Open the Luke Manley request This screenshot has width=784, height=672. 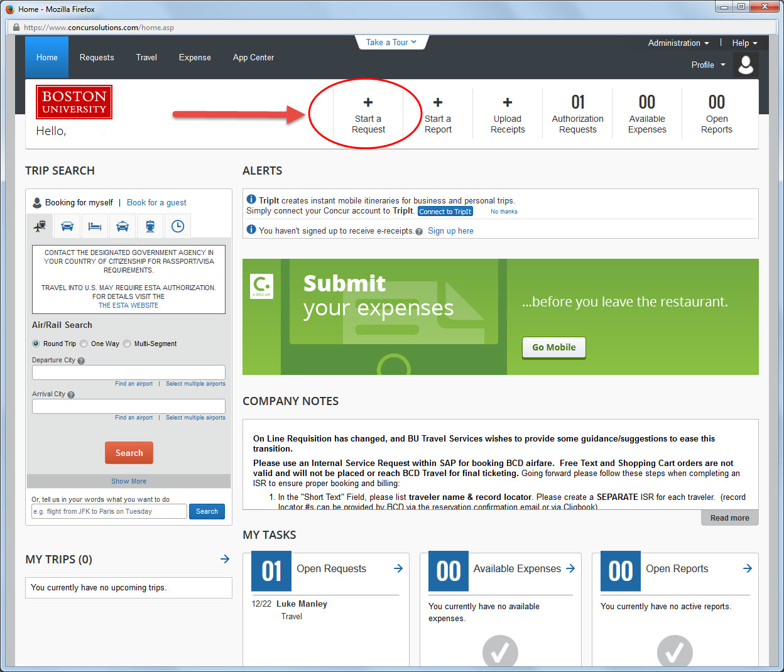pos(302,604)
